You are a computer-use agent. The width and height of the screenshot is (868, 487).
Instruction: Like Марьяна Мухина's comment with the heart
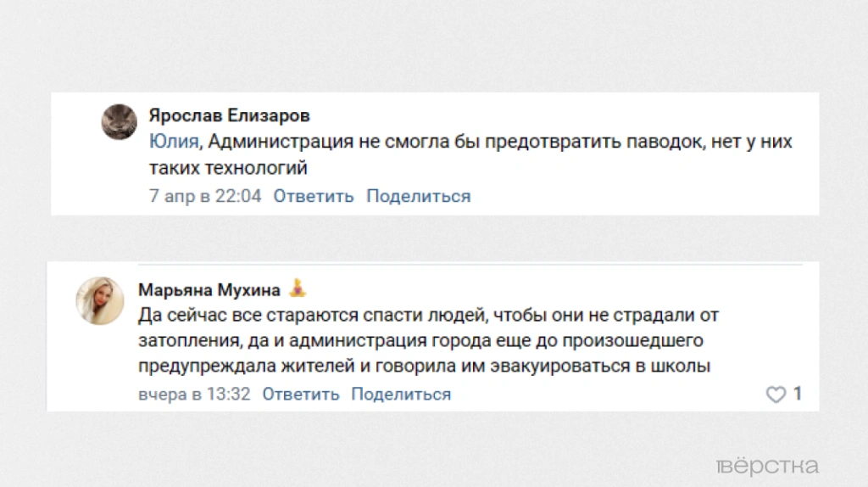(x=776, y=395)
